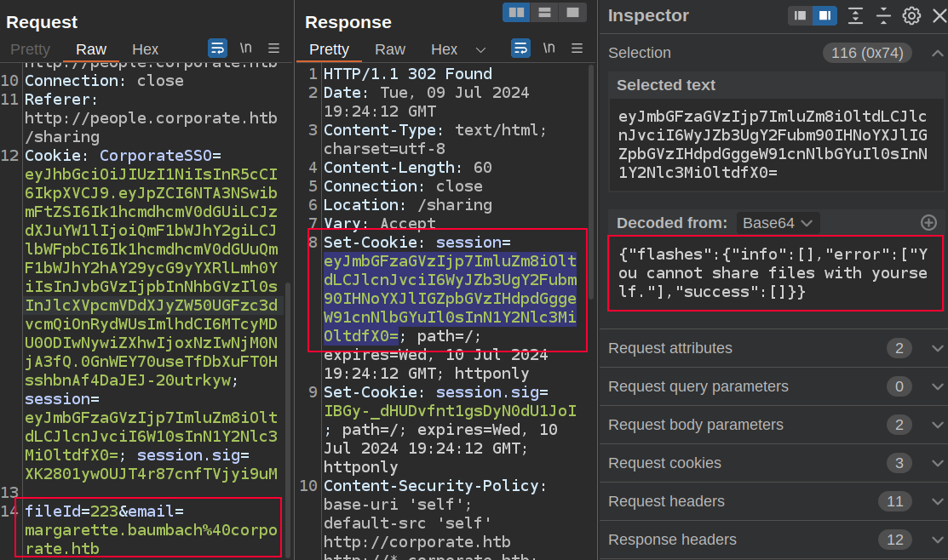Switch the Request view to Hex tab
The height and width of the screenshot is (560, 948).
tap(145, 49)
